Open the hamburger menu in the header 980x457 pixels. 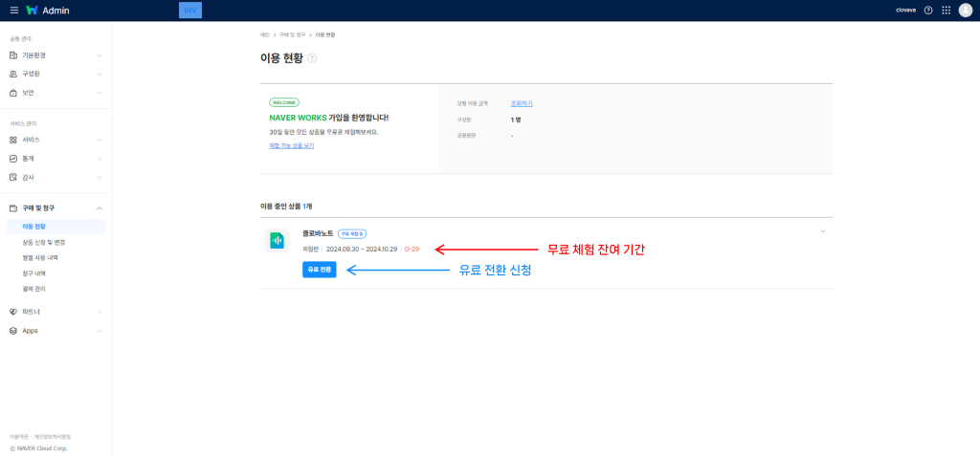point(13,11)
